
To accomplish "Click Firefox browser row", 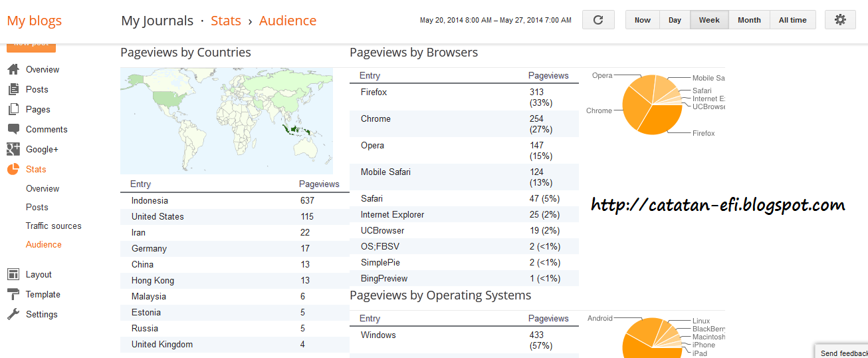I will coord(464,97).
